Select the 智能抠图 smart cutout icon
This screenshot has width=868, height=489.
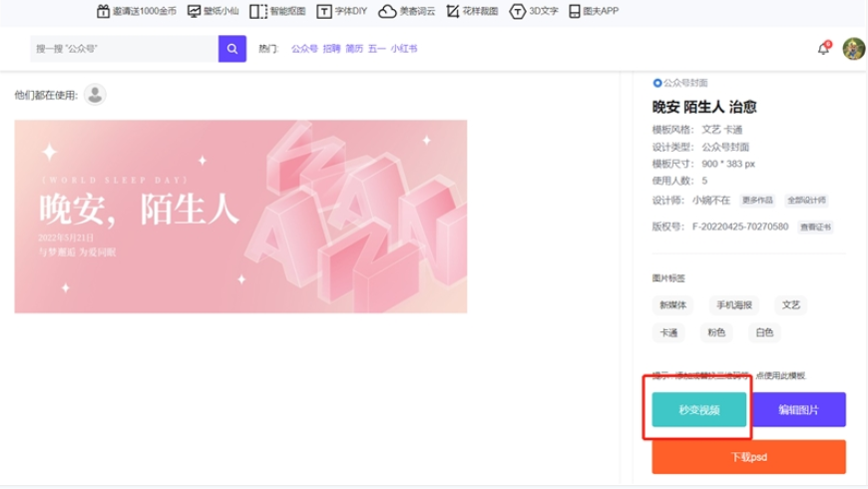tap(258, 12)
